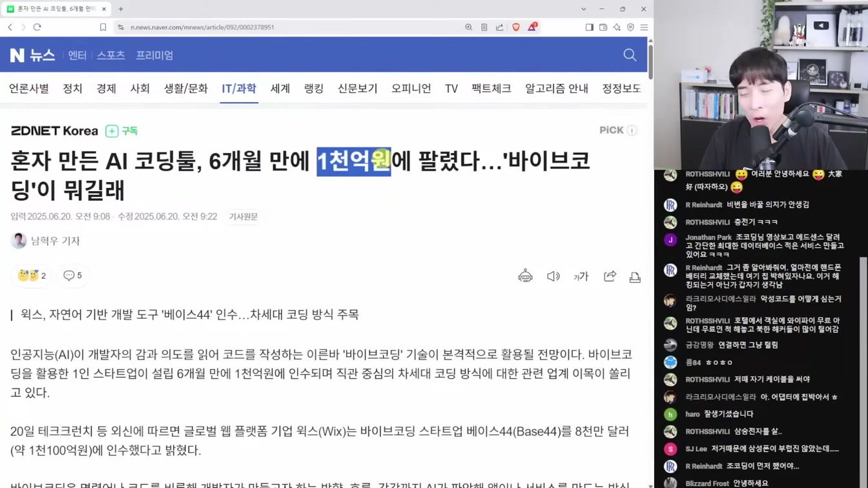Image resolution: width=868 pixels, height=488 pixels.
Task: Click chat user haro avatar
Action: pos(670,414)
